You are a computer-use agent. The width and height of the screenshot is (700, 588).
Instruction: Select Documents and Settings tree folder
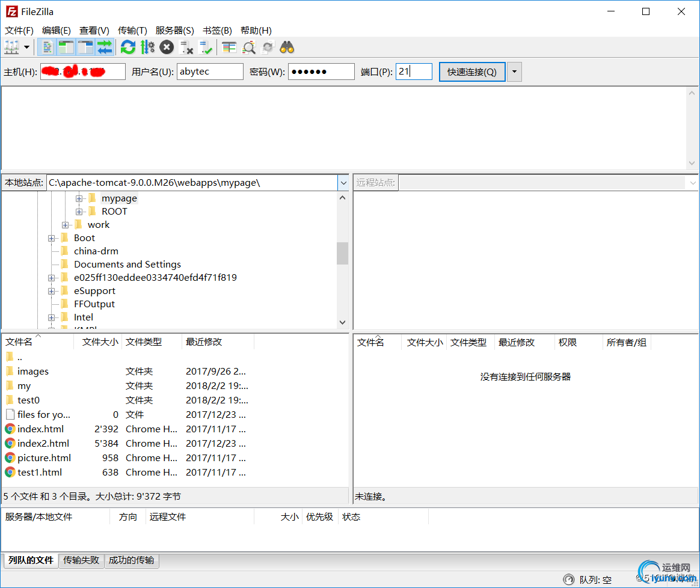[x=127, y=265]
